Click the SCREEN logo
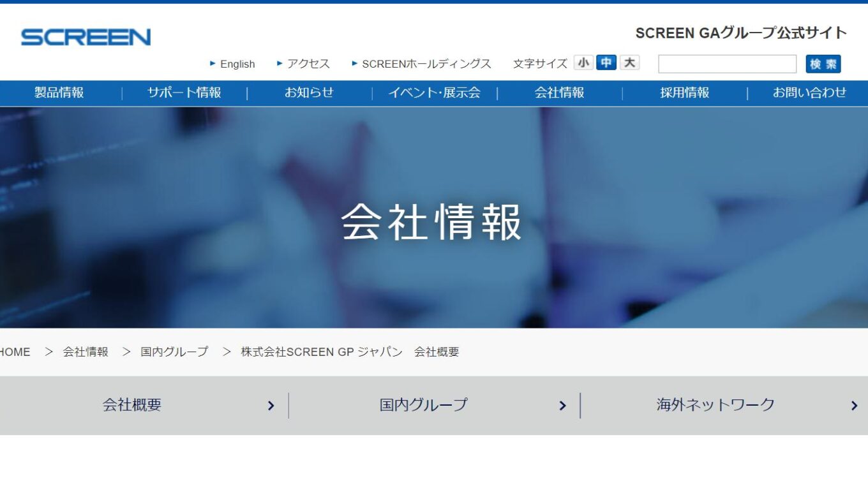 (86, 37)
